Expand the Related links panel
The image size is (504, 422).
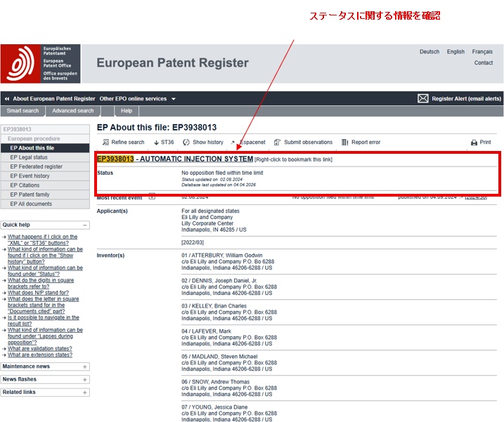point(85,393)
